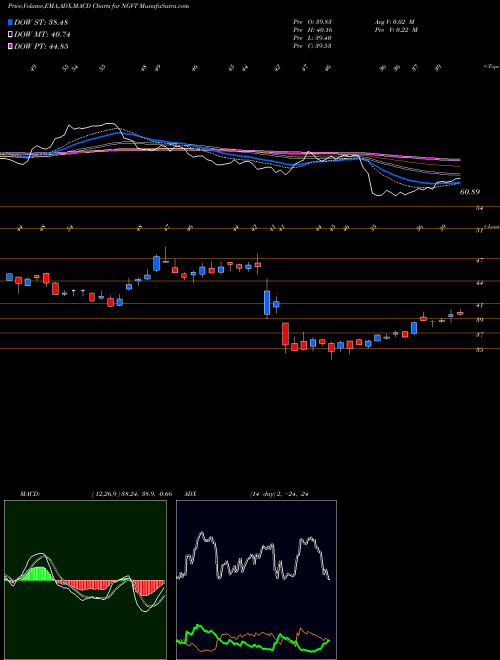Click the 'Avg V' average volume text
Image resolution: width=500 pixels, height=660 pixels.
point(395,21)
